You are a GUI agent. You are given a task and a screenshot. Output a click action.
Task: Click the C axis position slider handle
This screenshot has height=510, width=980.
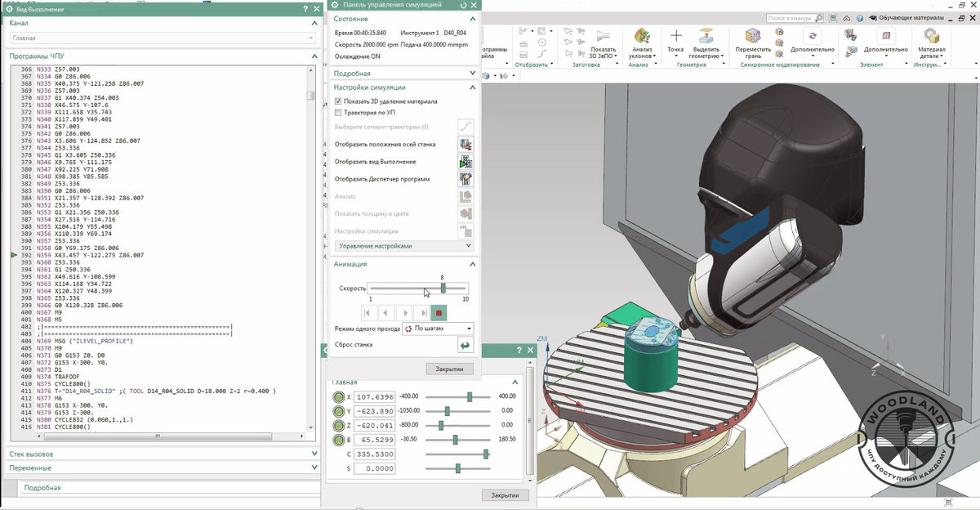pyautogui.click(x=487, y=454)
